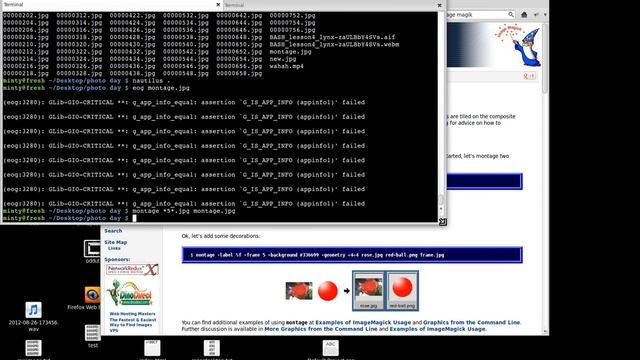Open the Site Map sidebar link
This screenshot has width=640, height=360.
pyautogui.click(x=116, y=242)
